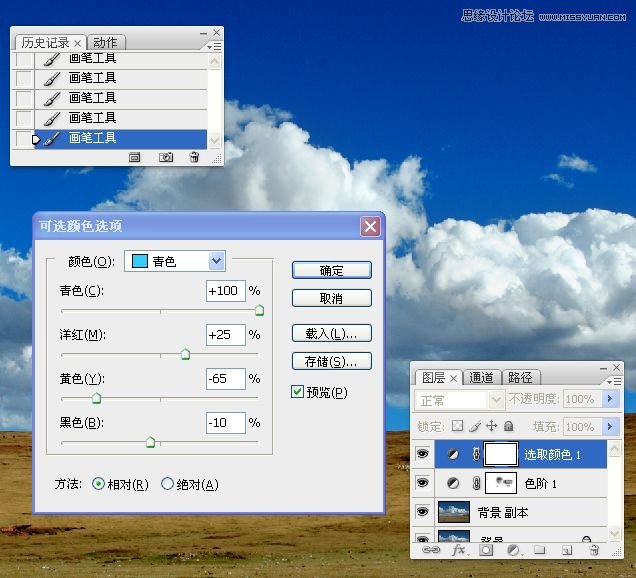636x578 pixels.
Task: Switch to the 图层 tab
Action: click(434, 378)
